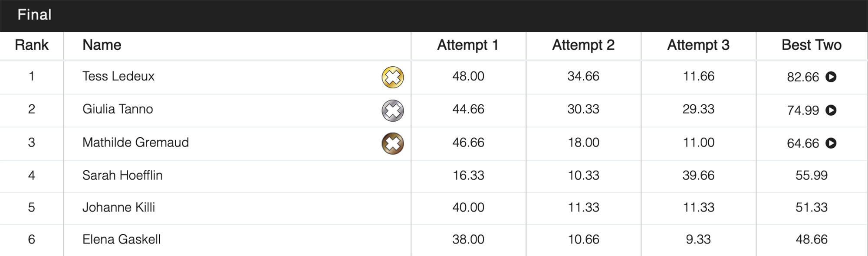This screenshot has height=256, width=868.
Task: Play video next to 82.66 score
Action: point(831,77)
